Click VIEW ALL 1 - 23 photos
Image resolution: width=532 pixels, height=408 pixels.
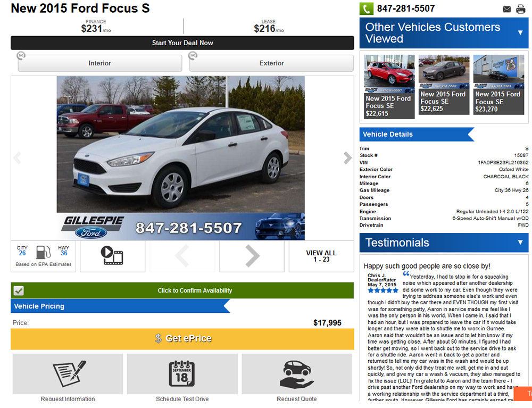pyautogui.click(x=321, y=256)
